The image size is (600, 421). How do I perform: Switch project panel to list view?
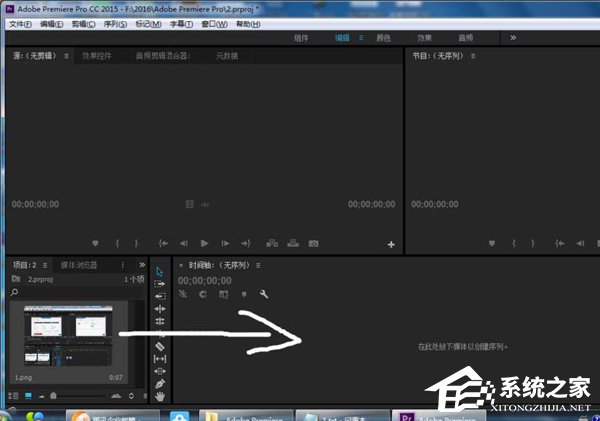(x=13, y=396)
